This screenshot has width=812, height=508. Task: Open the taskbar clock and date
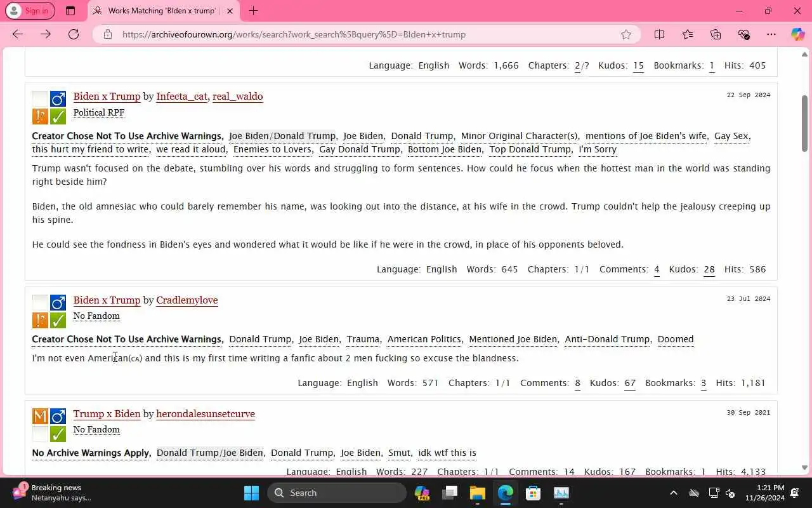765,493
